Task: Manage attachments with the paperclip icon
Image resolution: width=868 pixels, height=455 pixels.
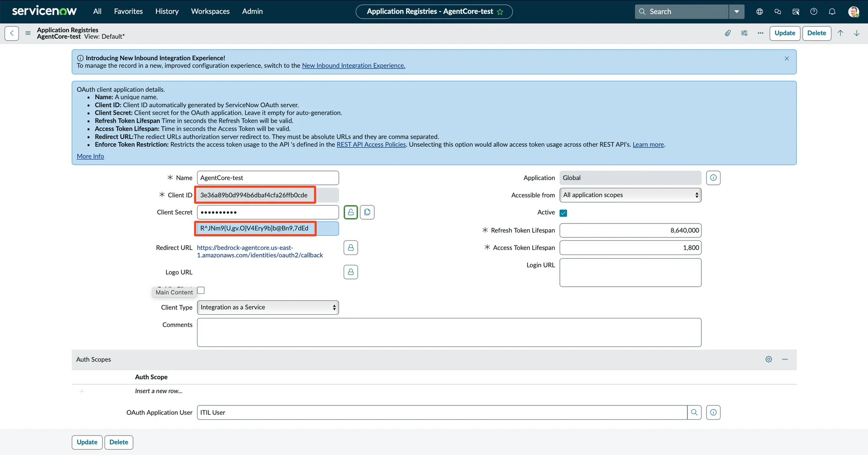Action: click(x=728, y=33)
